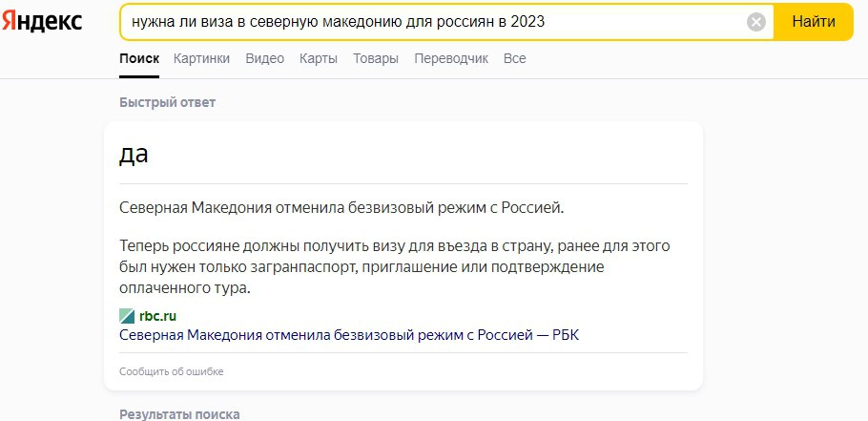
Task: Click the quick answer word "да"
Action: (134, 154)
